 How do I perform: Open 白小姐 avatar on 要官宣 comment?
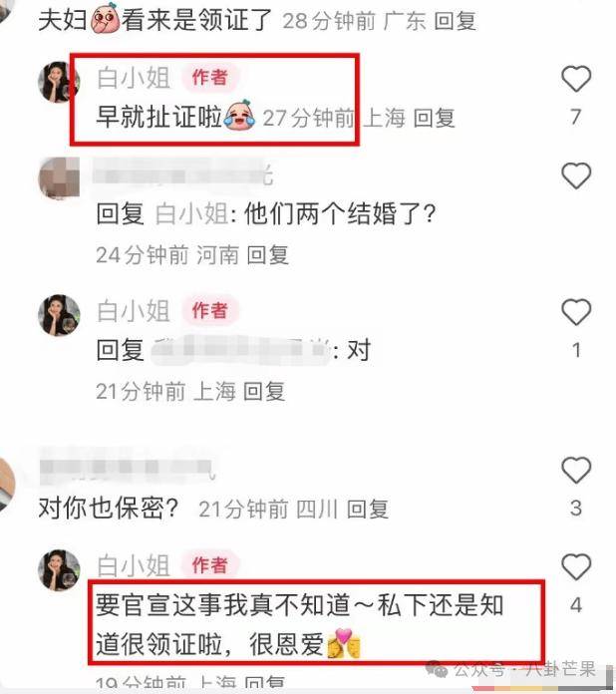59,570
